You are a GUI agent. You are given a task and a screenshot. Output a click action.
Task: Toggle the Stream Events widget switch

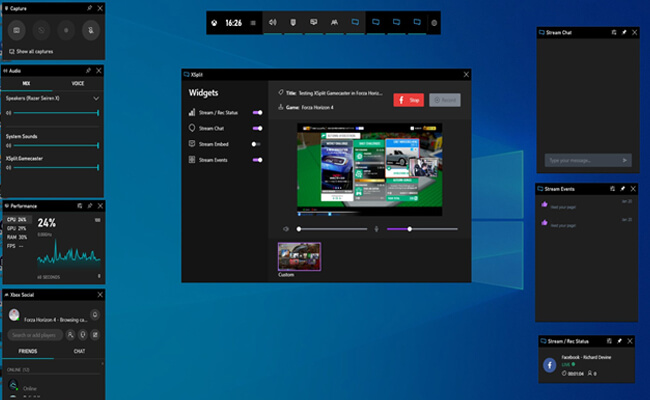257,160
